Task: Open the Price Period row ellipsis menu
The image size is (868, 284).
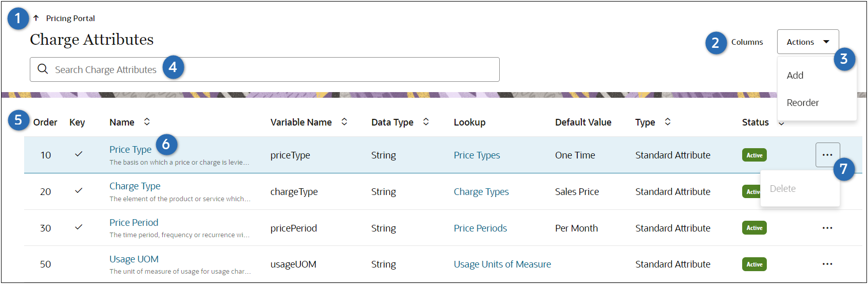Action: point(827,228)
